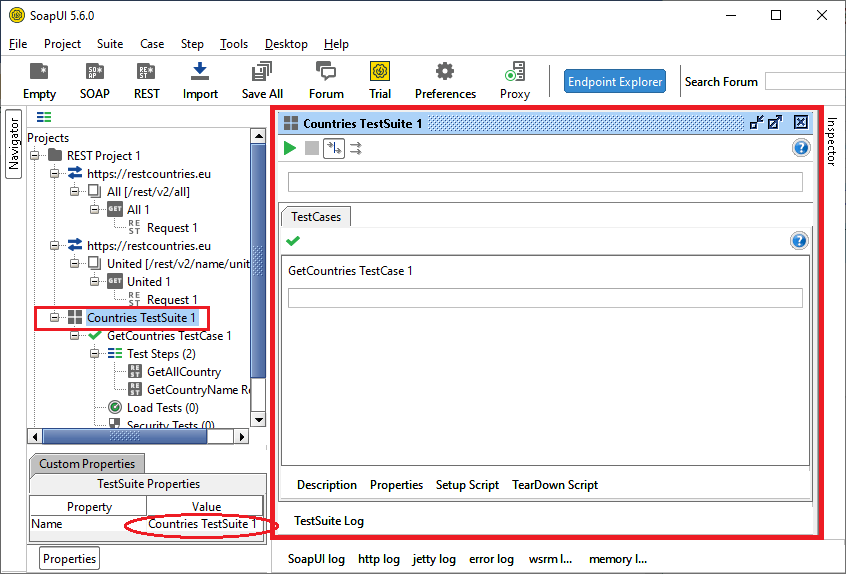Create an Empty project from toolbar
Screen dimensions: 846x574
39,81
